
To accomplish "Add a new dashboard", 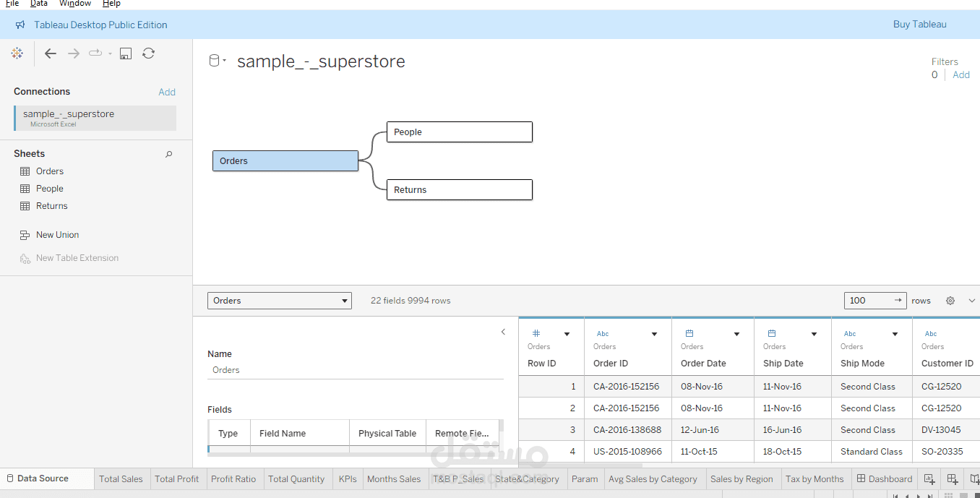I will tap(953, 478).
